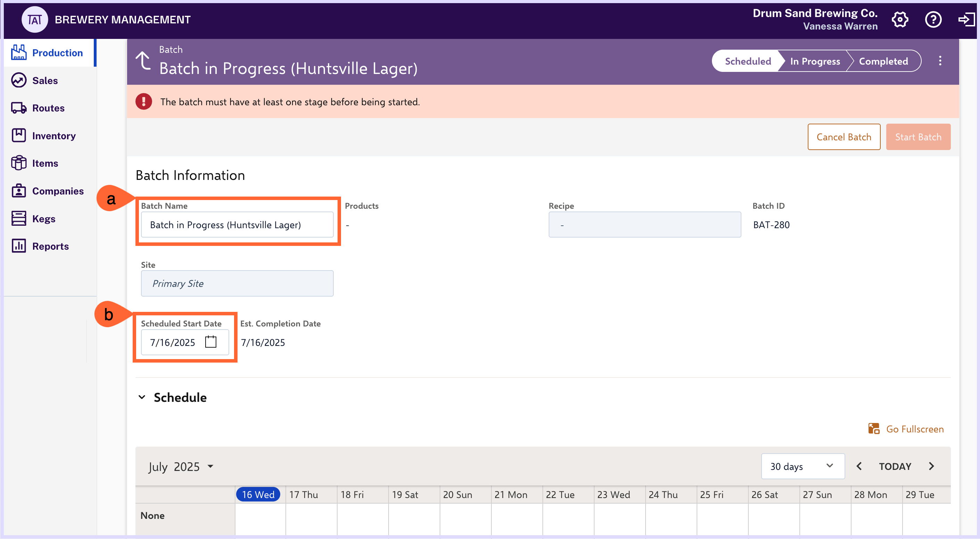Click the Cancel Batch button
The width and height of the screenshot is (980, 539).
(x=844, y=136)
